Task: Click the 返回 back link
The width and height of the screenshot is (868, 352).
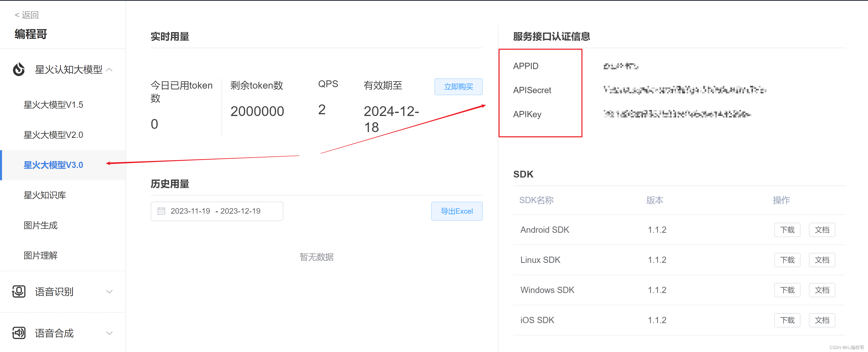Action: click(27, 15)
